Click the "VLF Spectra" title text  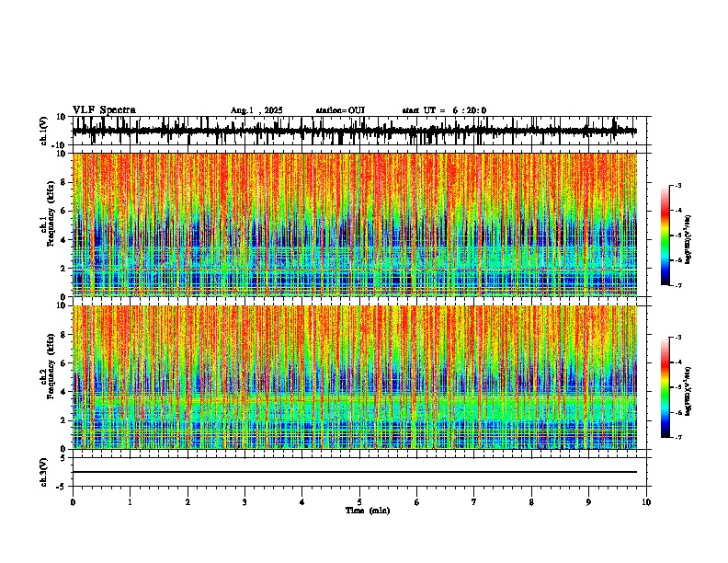pyautogui.click(x=104, y=110)
